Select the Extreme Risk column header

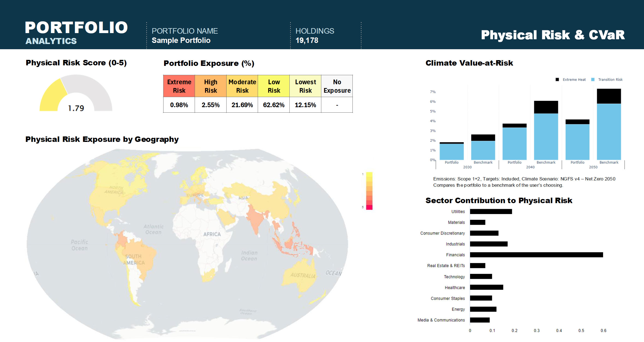pyautogui.click(x=179, y=86)
